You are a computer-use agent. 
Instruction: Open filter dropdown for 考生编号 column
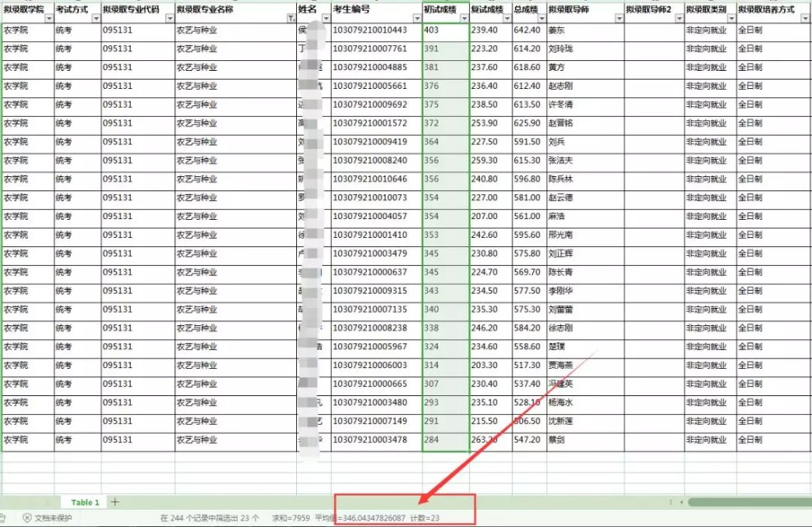click(x=417, y=19)
